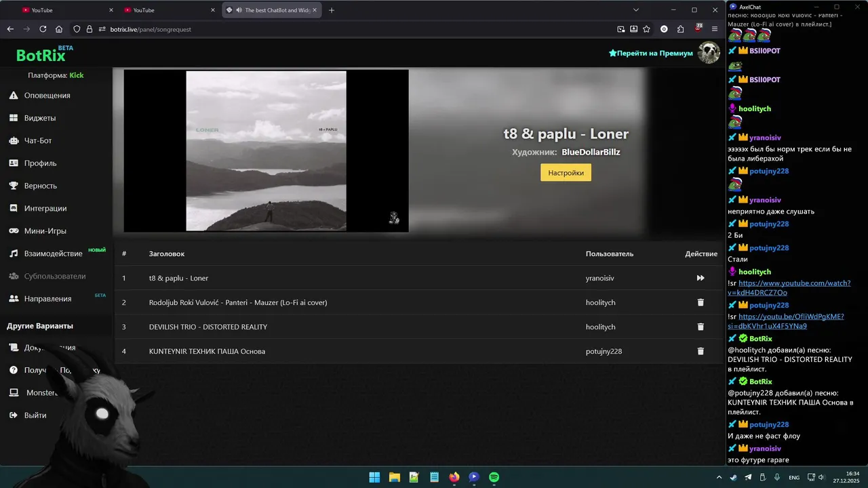Screen dimensions: 868x488
Task: Open Взаимодействие music note entry
Action: click(x=14, y=253)
